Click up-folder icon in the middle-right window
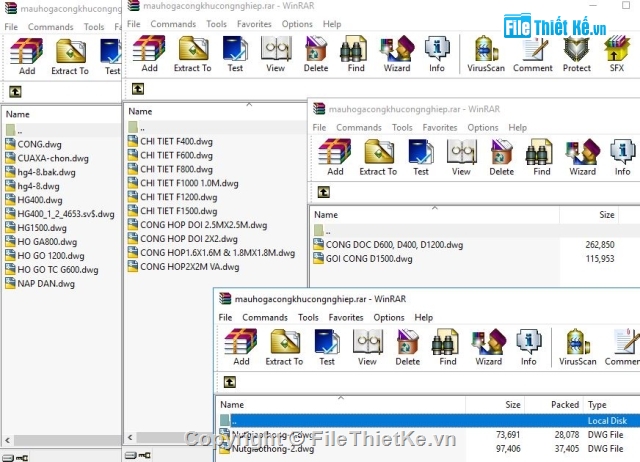This screenshot has height=462, width=640. point(324,192)
